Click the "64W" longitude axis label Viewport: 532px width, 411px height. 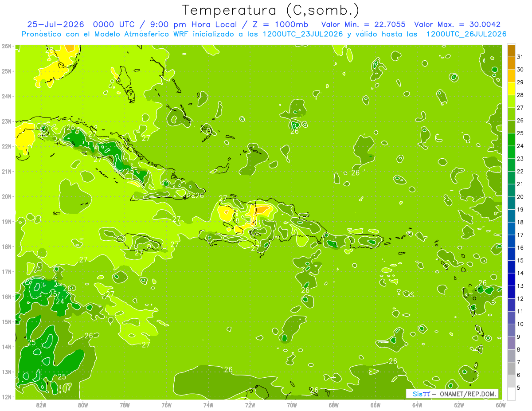tap(417, 405)
